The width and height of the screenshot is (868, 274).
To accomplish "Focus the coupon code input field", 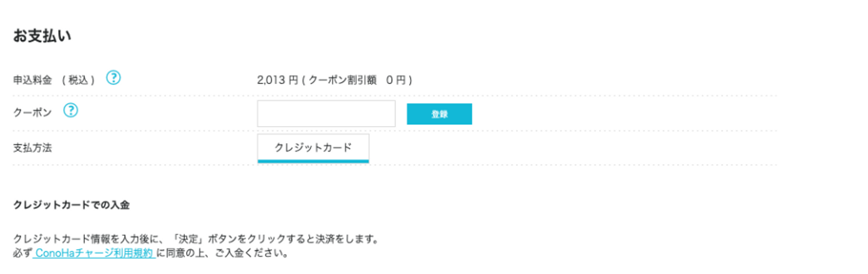I will (x=326, y=113).
